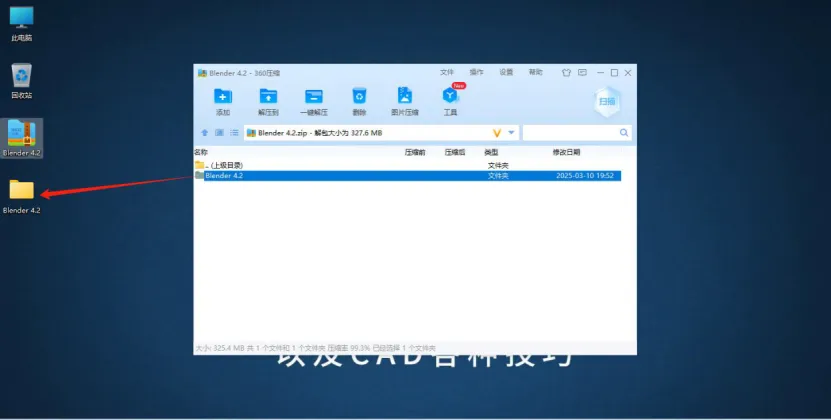Click the 一键解压 (One-click extract) icon
Image resolution: width=831 pixels, height=420 pixels.
tap(314, 101)
